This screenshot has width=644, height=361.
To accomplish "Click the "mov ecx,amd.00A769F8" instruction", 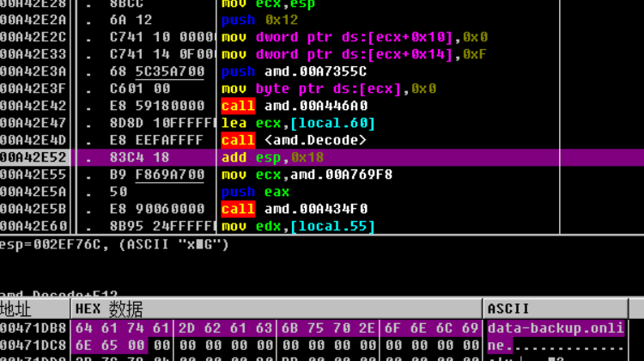I will click(x=307, y=174).
